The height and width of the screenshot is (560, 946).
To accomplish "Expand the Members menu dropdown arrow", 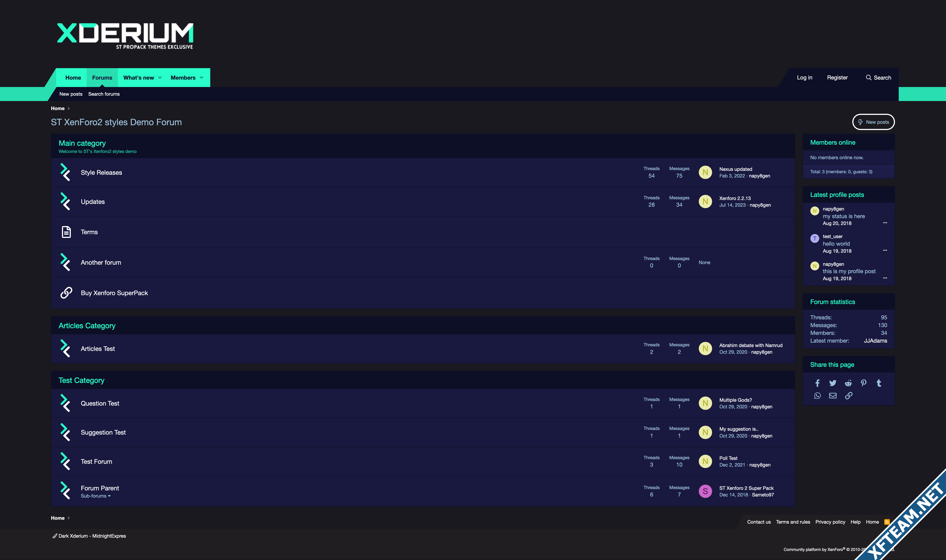I will pyautogui.click(x=202, y=78).
